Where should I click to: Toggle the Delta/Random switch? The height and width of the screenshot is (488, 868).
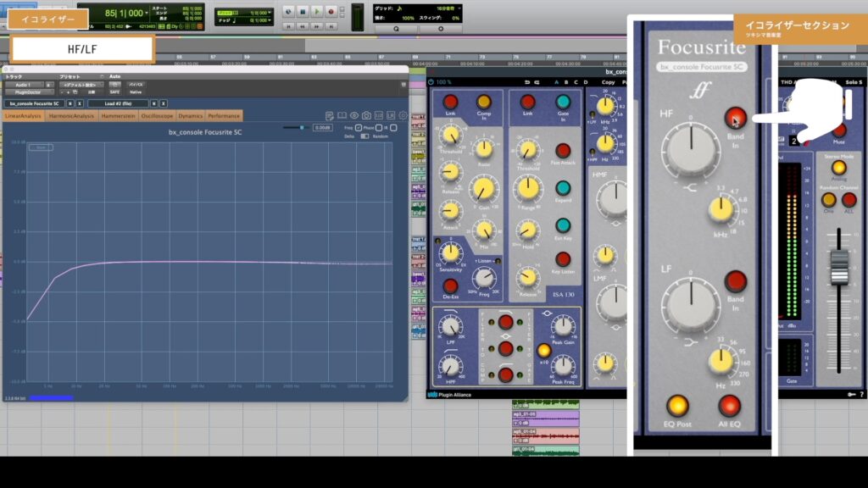[364, 136]
